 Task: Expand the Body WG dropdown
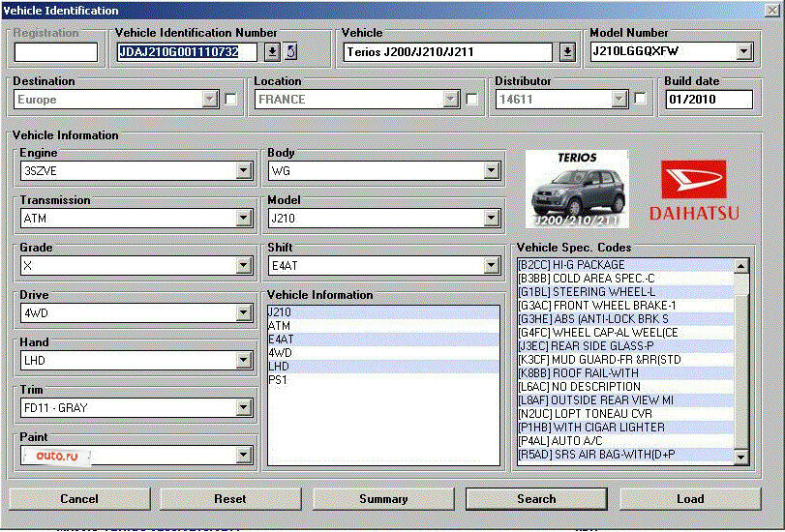491,170
